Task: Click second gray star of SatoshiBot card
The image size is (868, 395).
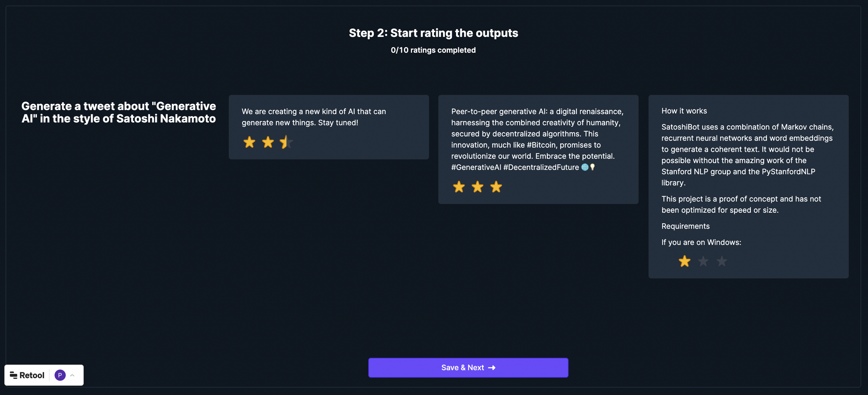Action: point(703,261)
